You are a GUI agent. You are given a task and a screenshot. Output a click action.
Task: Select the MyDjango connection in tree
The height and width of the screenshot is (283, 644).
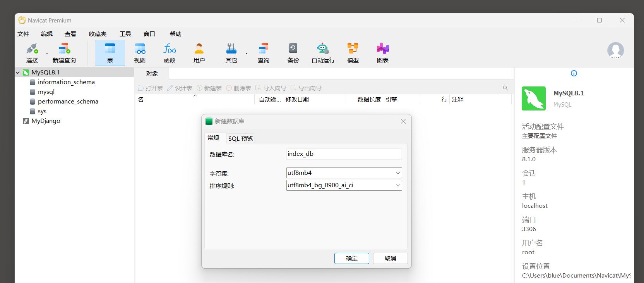(x=46, y=121)
